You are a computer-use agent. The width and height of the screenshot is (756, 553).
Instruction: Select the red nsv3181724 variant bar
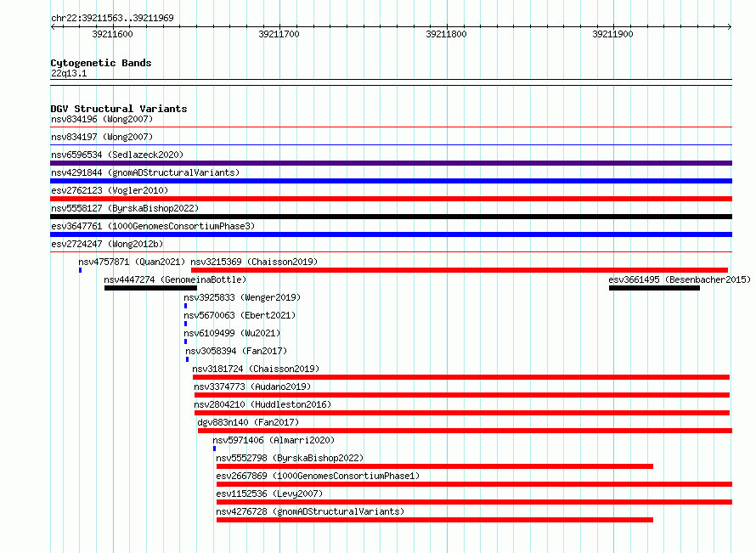point(461,377)
